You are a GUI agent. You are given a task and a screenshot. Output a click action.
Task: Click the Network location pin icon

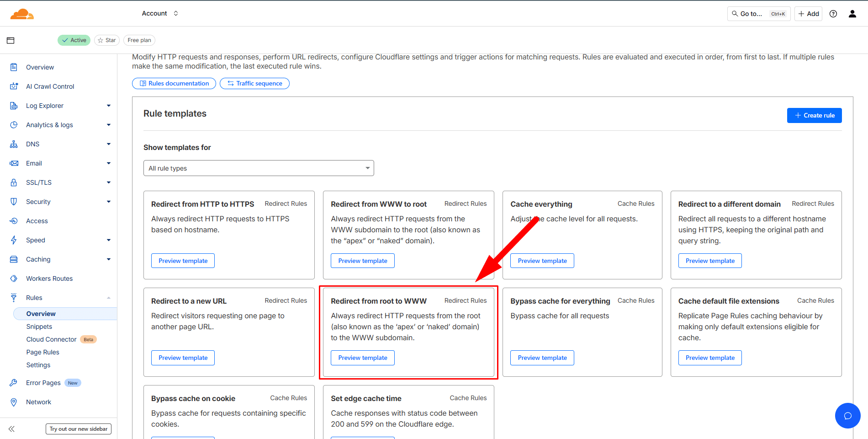[14, 402]
